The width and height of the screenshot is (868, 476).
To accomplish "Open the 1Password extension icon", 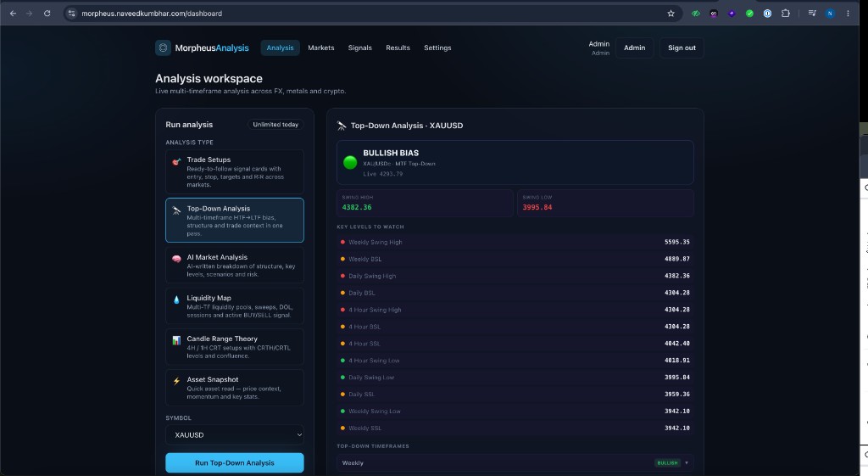I will pos(767,14).
